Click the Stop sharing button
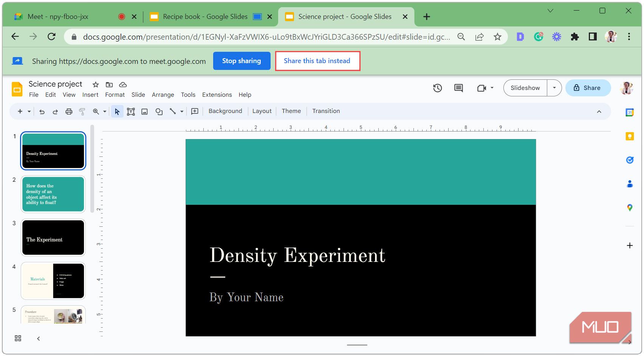 241,61
